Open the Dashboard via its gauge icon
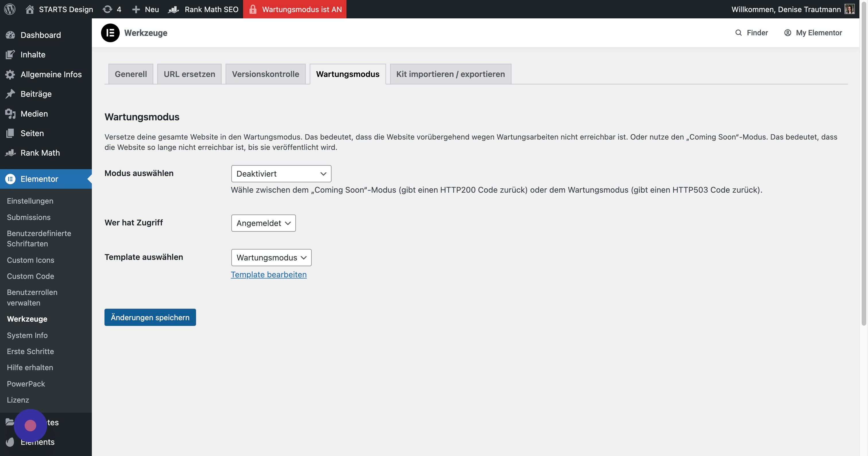868x456 pixels. tap(10, 35)
